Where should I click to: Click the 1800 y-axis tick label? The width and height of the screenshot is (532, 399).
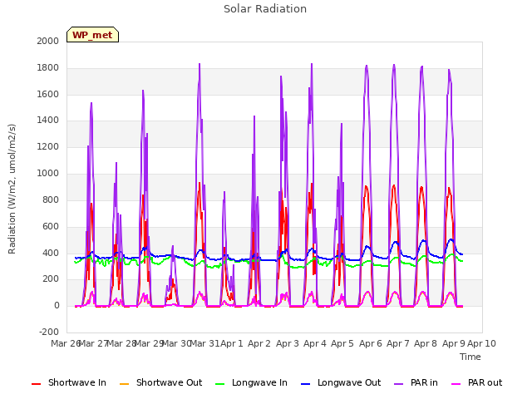click(48, 67)
